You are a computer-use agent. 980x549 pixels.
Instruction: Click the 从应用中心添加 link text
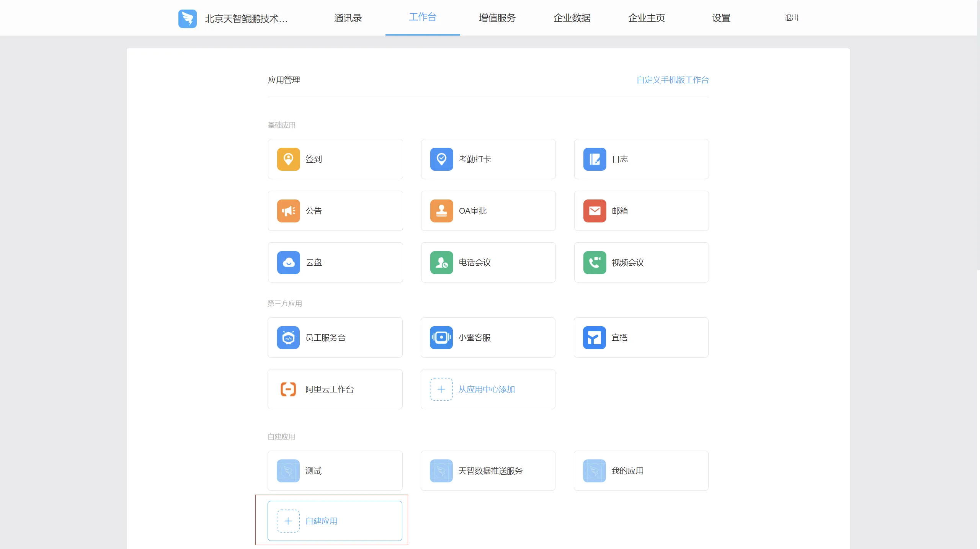tap(487, 389)
